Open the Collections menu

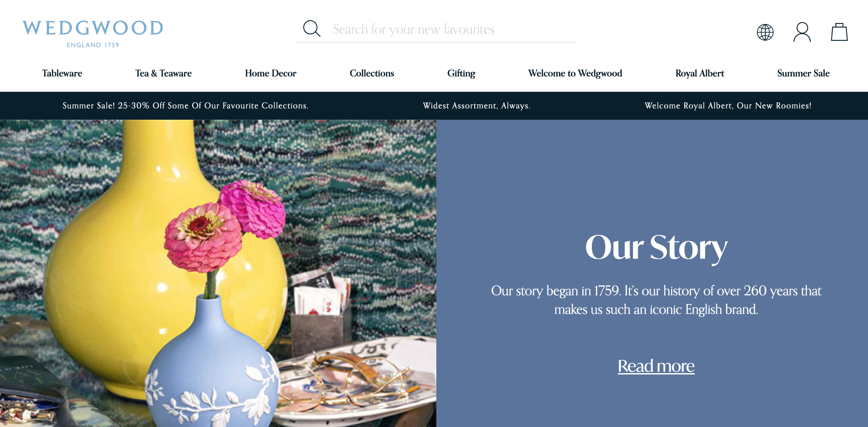pos(372,73)
